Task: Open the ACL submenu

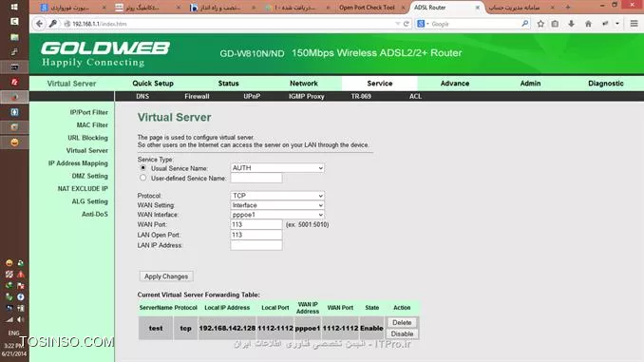Action: pos(415,96)
